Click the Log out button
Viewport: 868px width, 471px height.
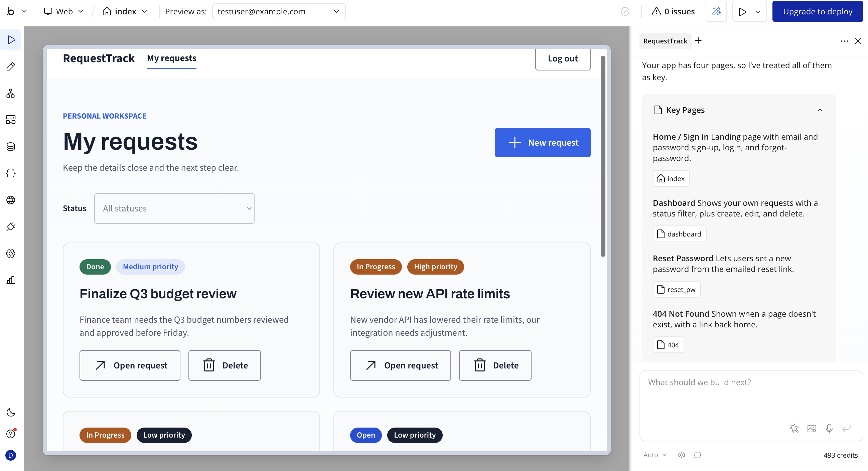pos(563,58)
